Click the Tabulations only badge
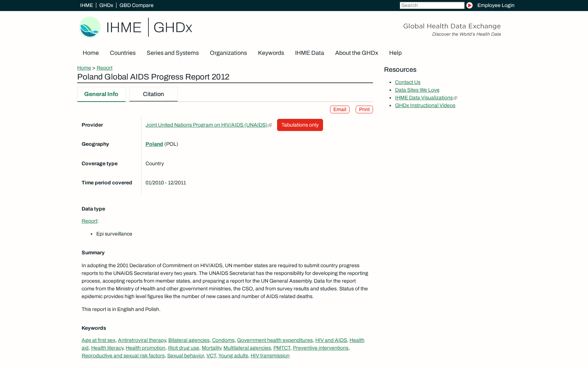The image size is (588, 368). (300, 125)
